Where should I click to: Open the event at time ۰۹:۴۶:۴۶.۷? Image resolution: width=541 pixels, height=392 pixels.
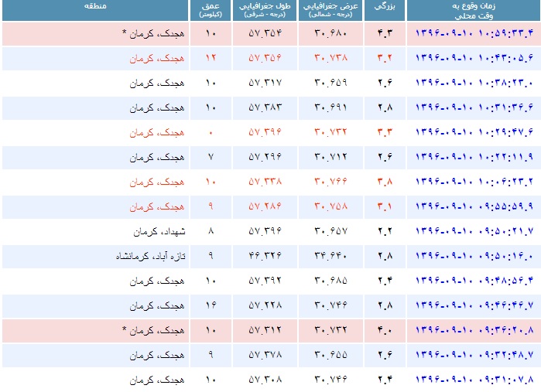tap(474, 305)
